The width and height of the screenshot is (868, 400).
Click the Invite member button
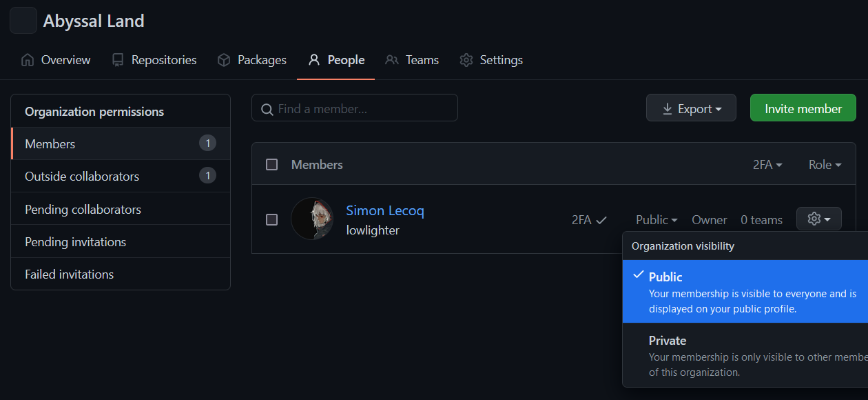pos(803,108)
